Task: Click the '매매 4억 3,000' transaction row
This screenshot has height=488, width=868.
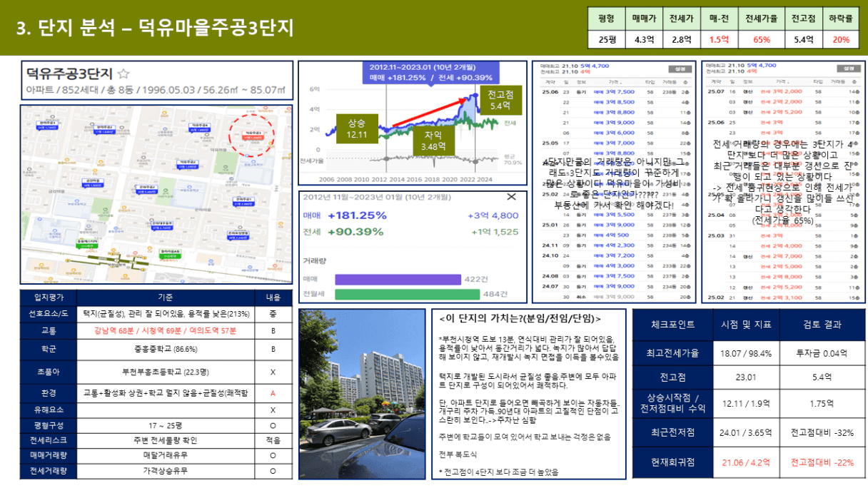Action: [x=616, y=265]
